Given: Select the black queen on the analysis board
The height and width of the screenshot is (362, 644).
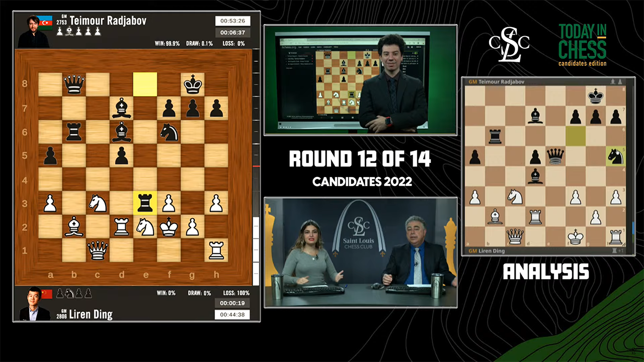Looking at the screenshot, I should point(555,156).
